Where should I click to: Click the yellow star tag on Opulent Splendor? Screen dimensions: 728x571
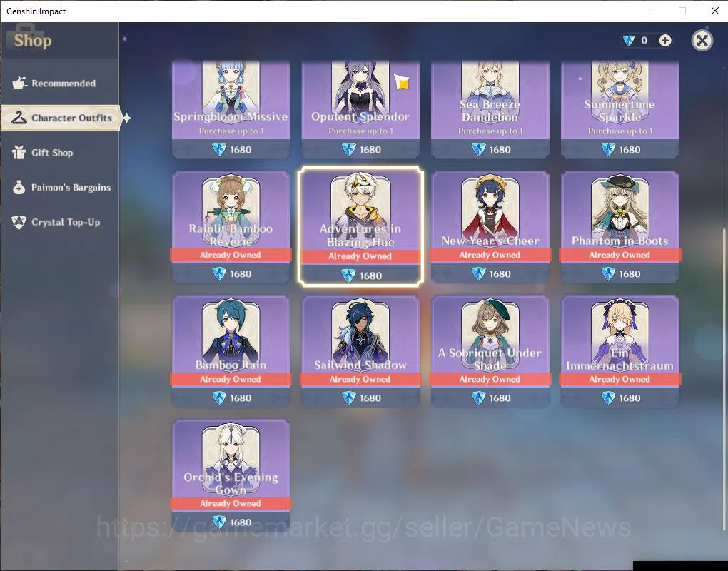pyautogui.click(x=403, y=82)
